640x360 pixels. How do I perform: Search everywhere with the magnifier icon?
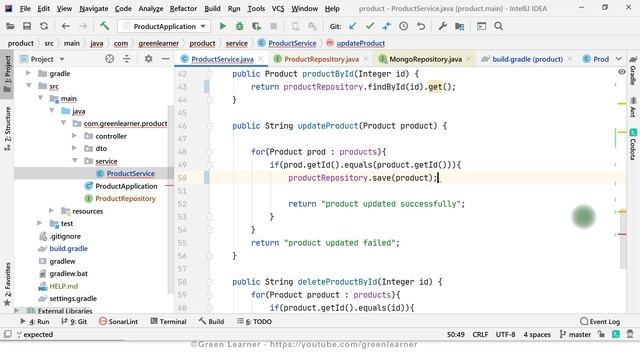tap(498, 27)
